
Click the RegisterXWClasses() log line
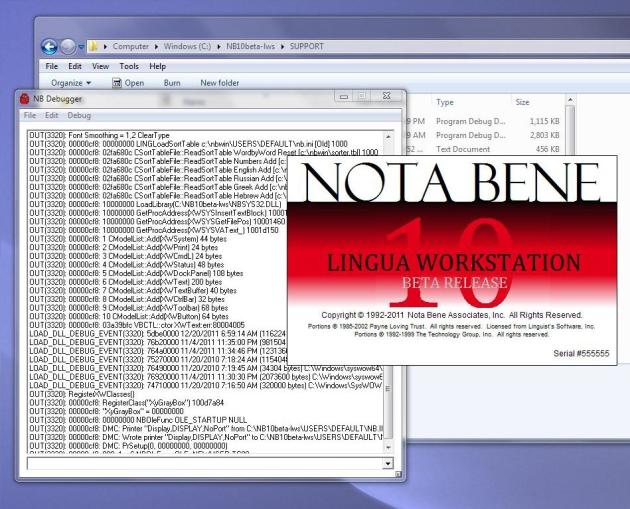[x=82, y=394]
